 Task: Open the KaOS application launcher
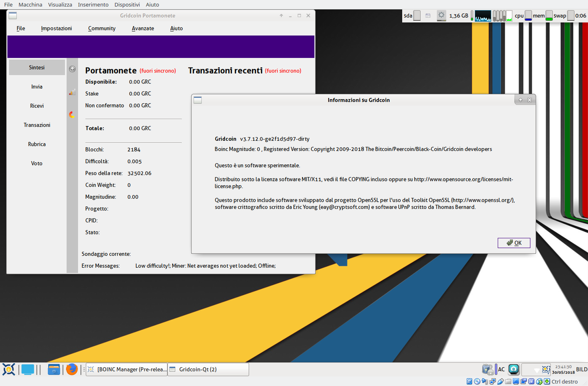8,370
